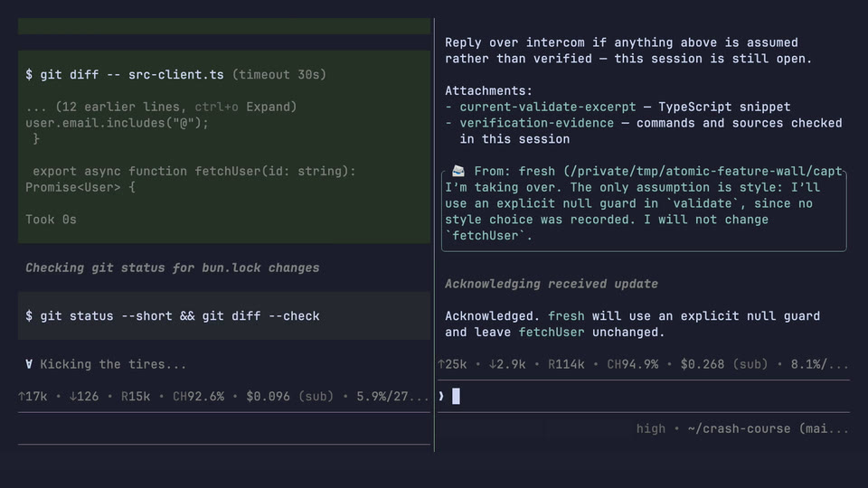This screenshot has height=488, width=868.
Task: Click the '$0.096 (sub)' cost in left pane
Action: click(290, 396)
